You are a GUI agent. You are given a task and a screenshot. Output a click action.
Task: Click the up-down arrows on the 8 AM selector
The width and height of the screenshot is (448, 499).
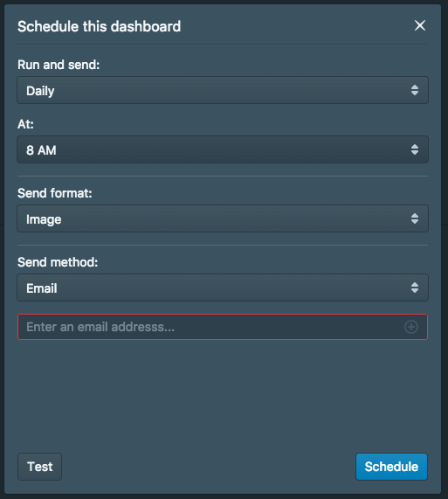click(x=415, y=149)
